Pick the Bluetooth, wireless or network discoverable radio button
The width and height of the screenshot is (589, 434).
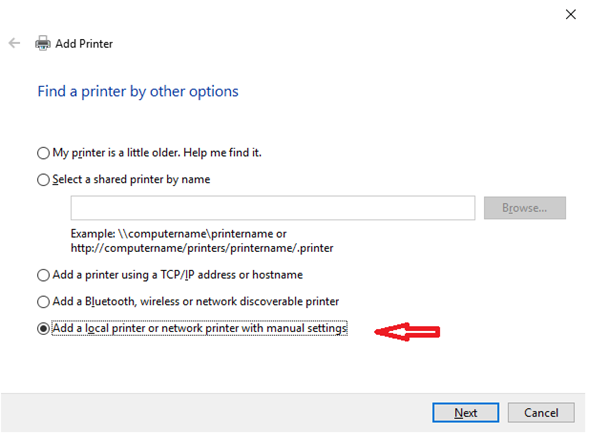coord(43,302)
